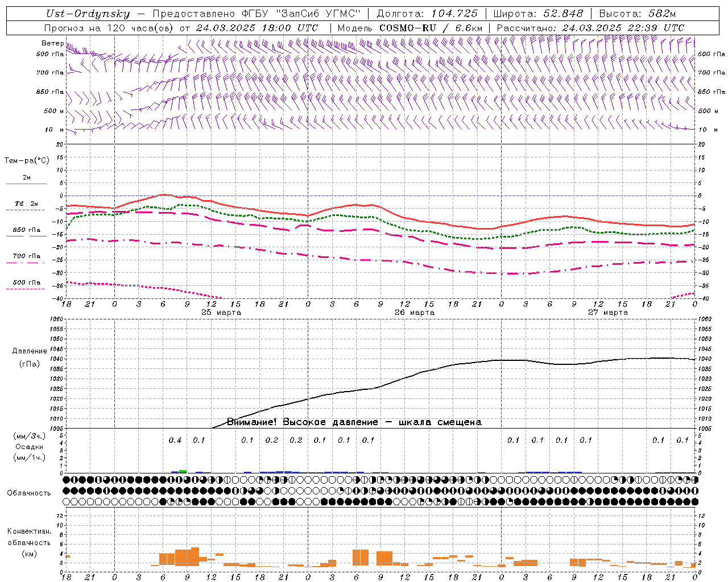Select the 'Давление' pressure panel label
728x582 pixels.
click(x=29, y=351)
